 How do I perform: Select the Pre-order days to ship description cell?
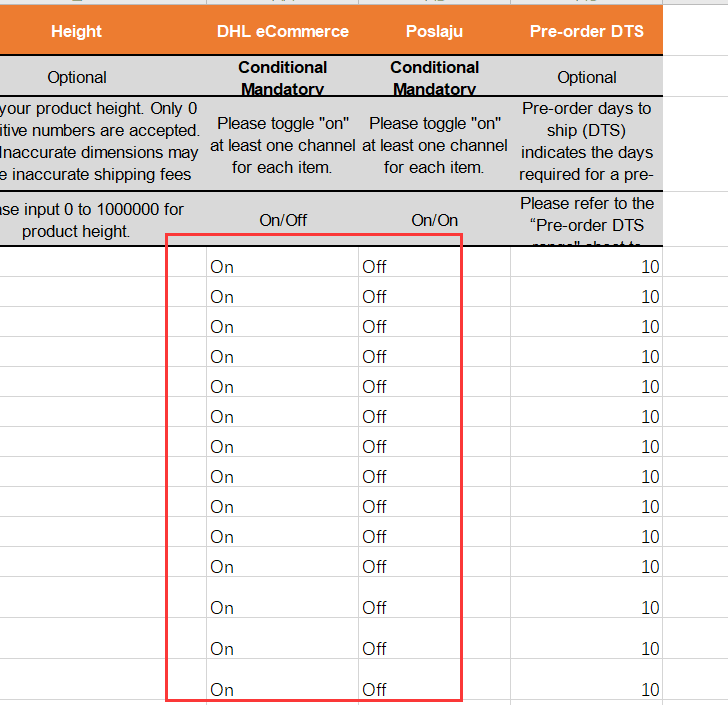586,144
